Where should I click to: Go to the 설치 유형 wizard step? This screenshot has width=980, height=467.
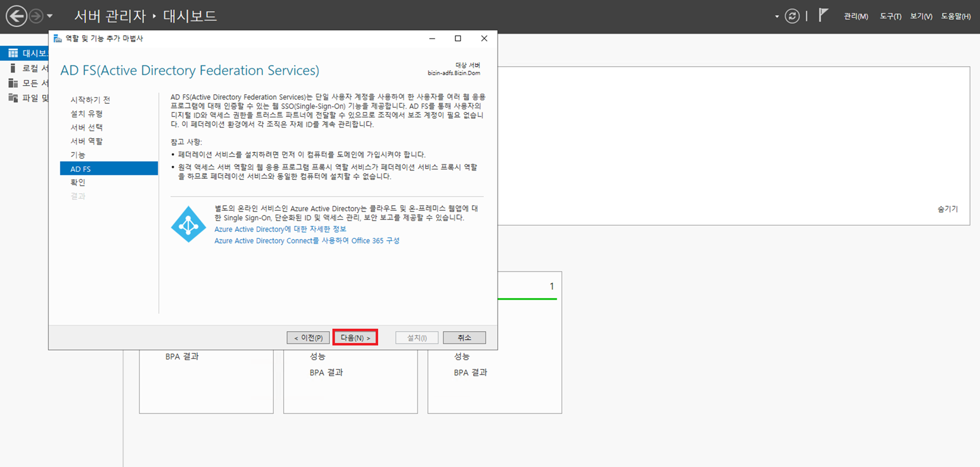86,114
